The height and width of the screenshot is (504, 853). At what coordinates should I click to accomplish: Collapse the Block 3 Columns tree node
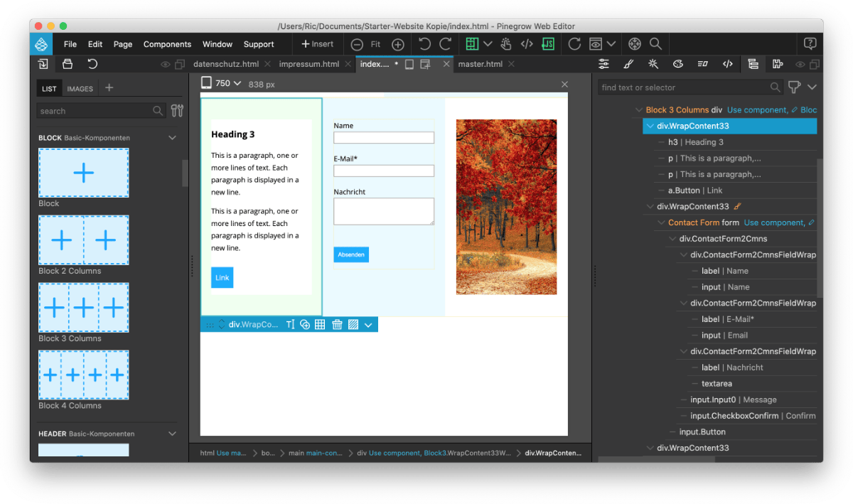pos(638,110)
